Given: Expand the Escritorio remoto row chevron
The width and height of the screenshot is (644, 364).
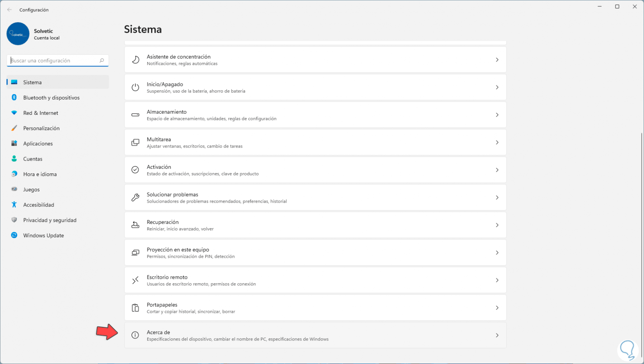Looking at the screenshot, I should 497,280.
